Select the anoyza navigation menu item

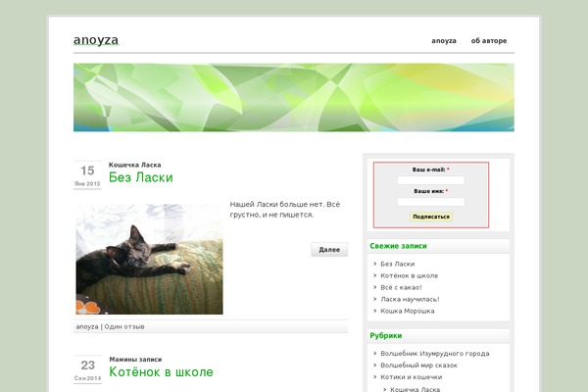point(444,41)
